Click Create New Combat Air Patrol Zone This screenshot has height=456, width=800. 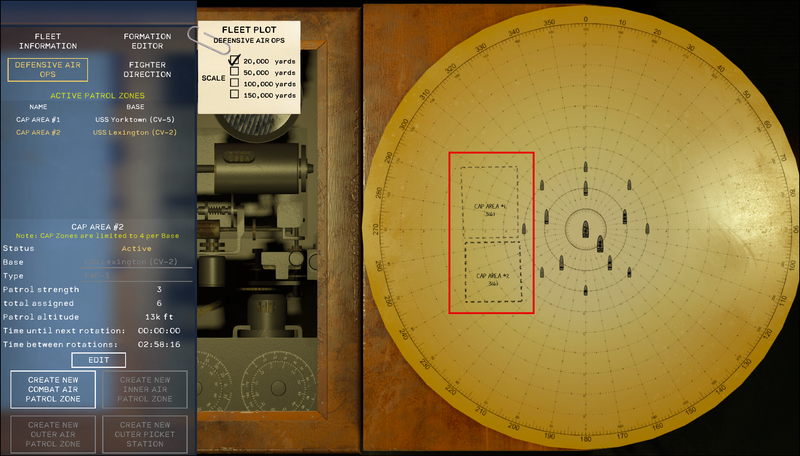[53, 389]
